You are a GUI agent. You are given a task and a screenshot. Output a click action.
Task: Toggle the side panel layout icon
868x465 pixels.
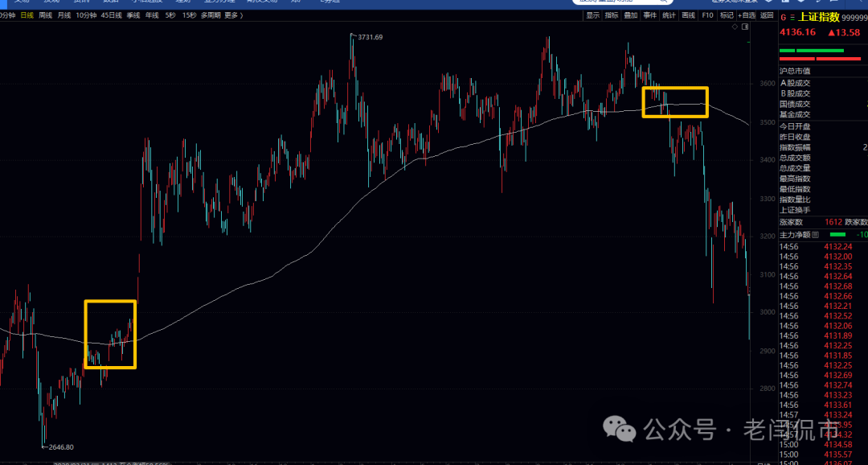point(745,27)
